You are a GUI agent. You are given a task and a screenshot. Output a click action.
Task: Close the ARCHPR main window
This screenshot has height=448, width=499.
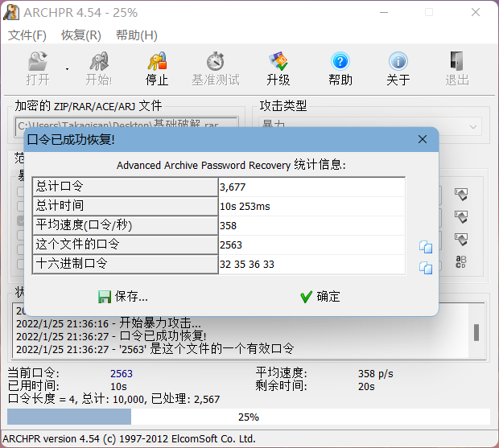(476, 12)
